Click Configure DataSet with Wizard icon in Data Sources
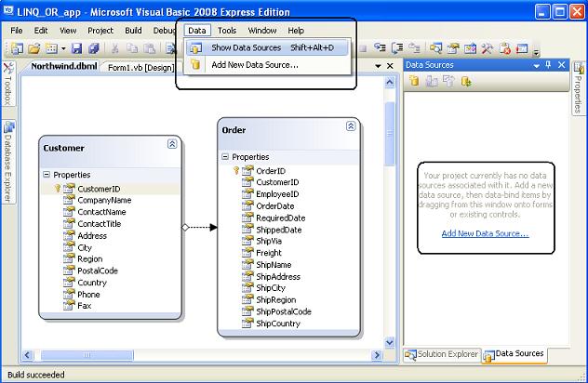The image size is (588, 383). (x=448, y=81)
